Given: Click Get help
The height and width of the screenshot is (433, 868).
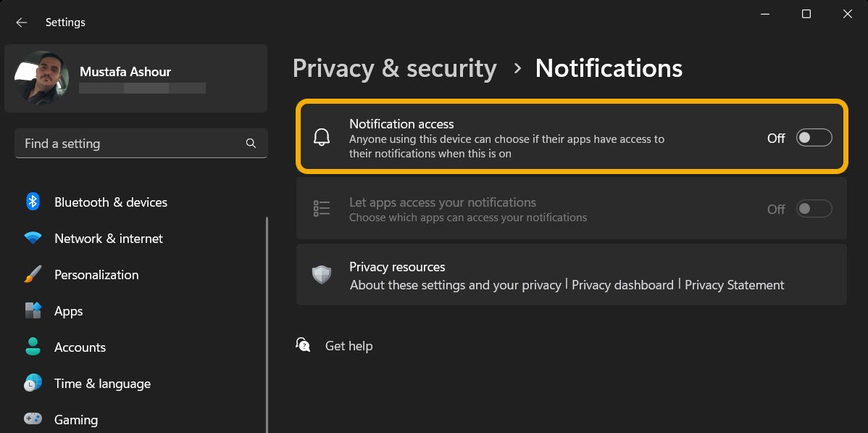Looking at the screenshot, I should click(x=349, y=345).
